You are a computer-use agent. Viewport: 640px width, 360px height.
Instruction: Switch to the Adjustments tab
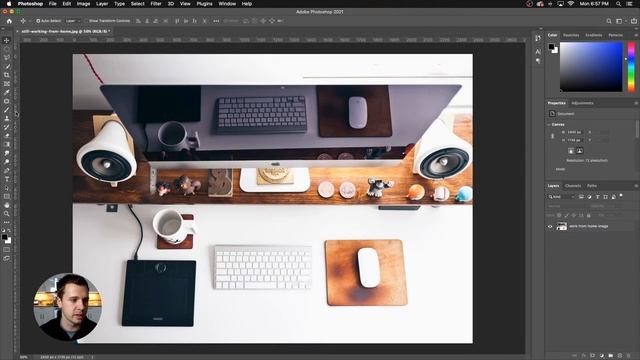582,103
